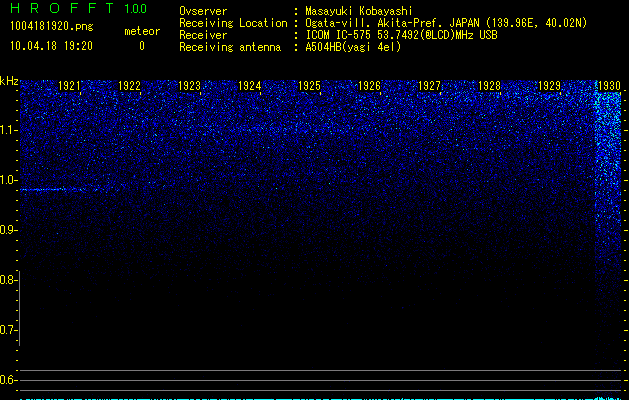Click the kHz axis unit label
The image size is (629, 400).
(x=9, y=81)
